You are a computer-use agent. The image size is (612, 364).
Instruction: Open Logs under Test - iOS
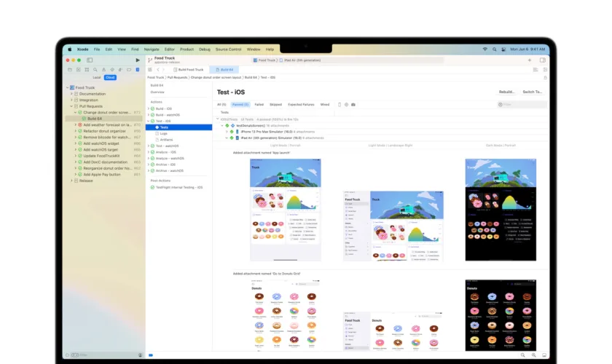pos(163,133)
